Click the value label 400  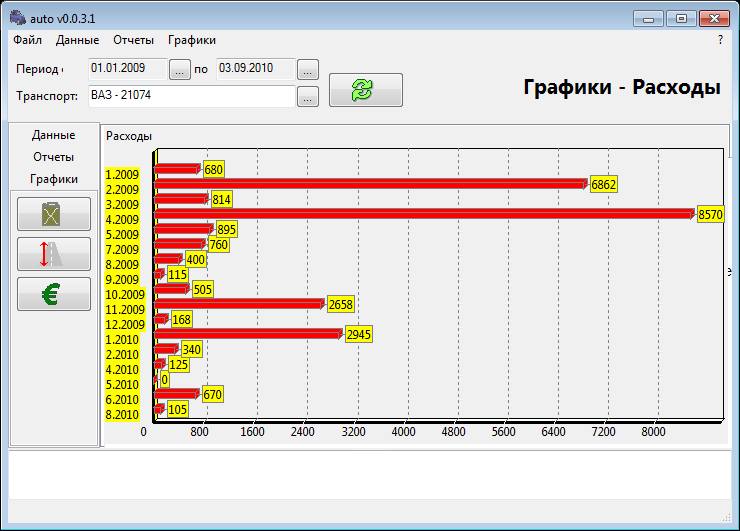click(x=195, y=259)
